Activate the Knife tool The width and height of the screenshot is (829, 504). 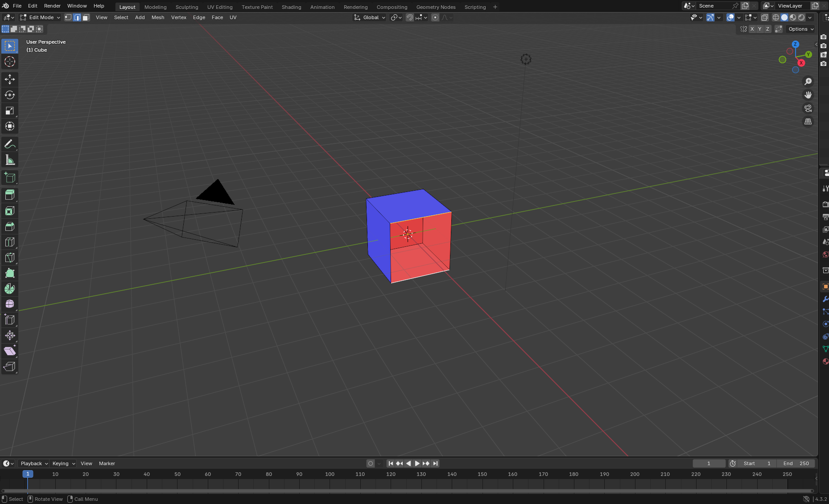10,258
